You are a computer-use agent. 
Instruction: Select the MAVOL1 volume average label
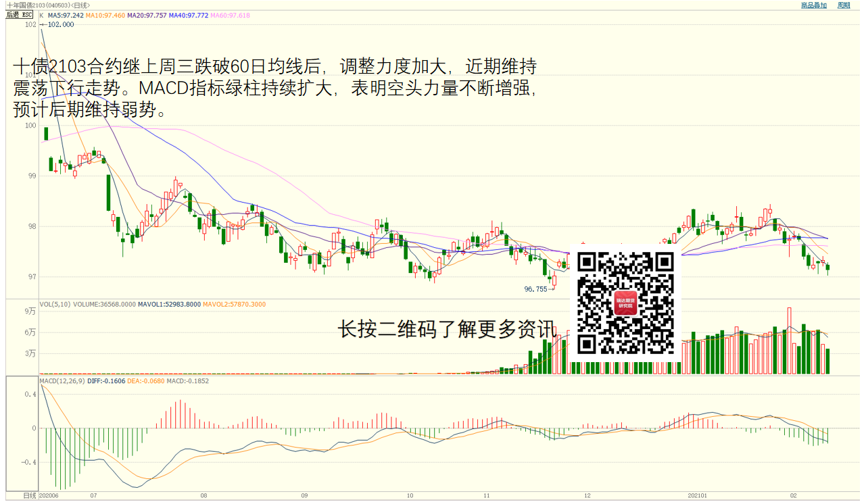click(169, 305)
